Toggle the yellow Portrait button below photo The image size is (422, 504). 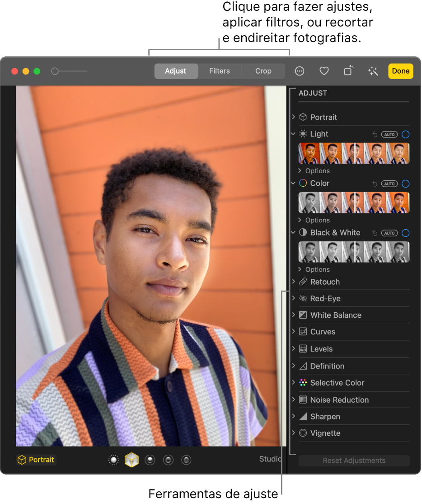pos(36,460)
